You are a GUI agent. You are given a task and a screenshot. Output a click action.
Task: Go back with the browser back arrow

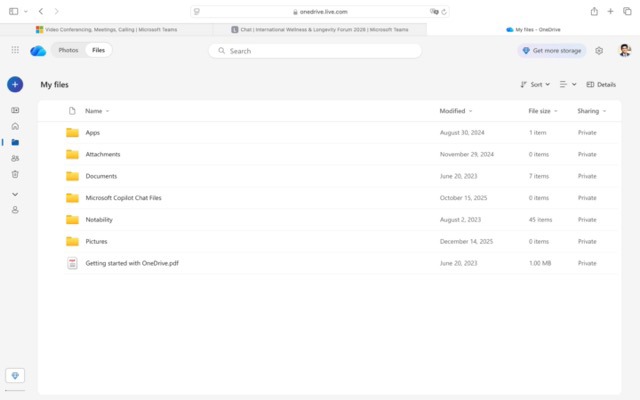tap(41, 11)
